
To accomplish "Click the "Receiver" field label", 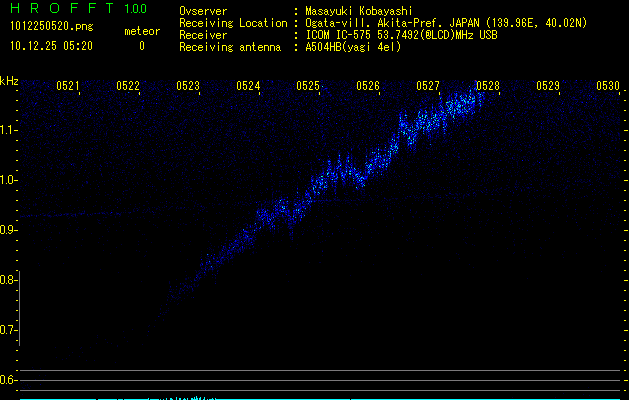I will pos(203,35).
